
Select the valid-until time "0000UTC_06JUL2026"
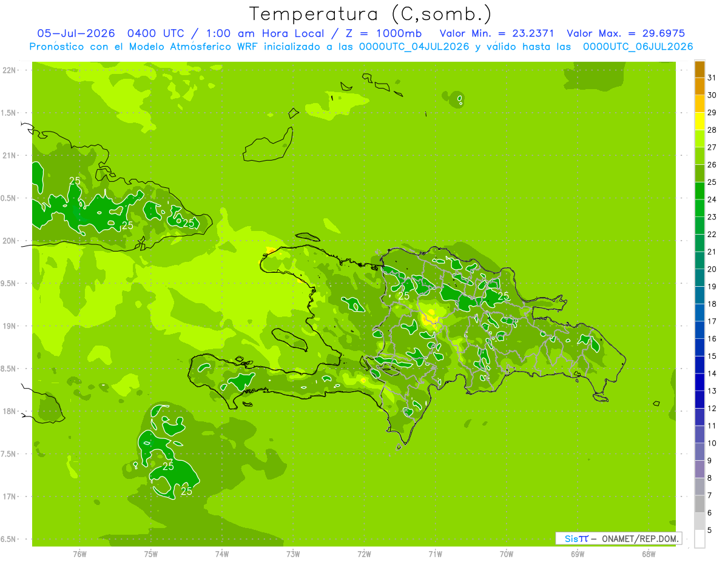pos(638,47)
